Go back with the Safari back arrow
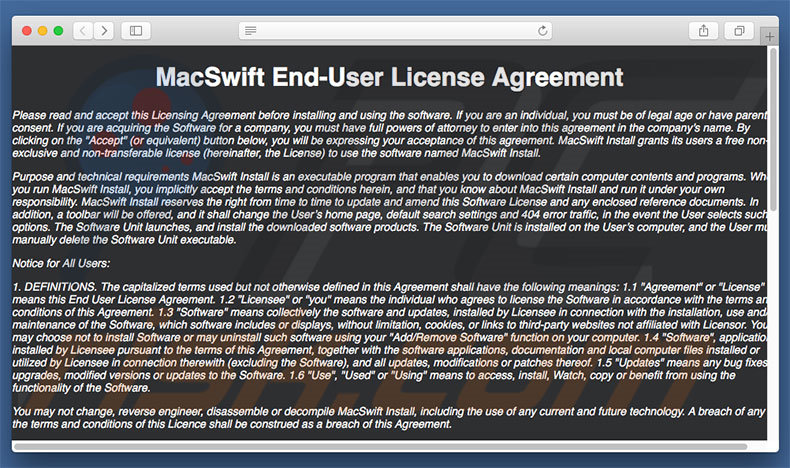This screenshot has height=468, width=790. tap(83, 31)
